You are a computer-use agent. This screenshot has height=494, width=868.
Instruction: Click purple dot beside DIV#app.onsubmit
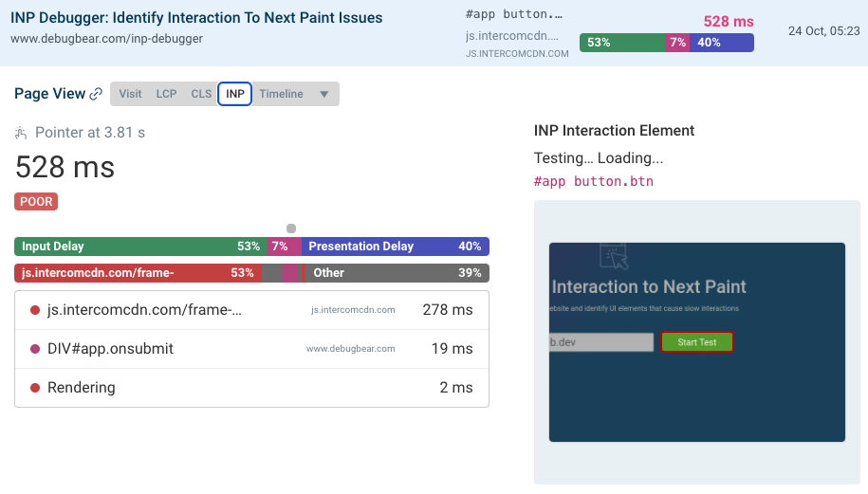click(x=35, y=349)
